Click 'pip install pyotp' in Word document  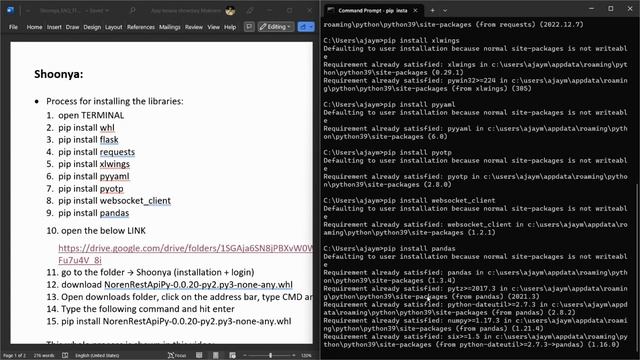[x=91, y=189]
